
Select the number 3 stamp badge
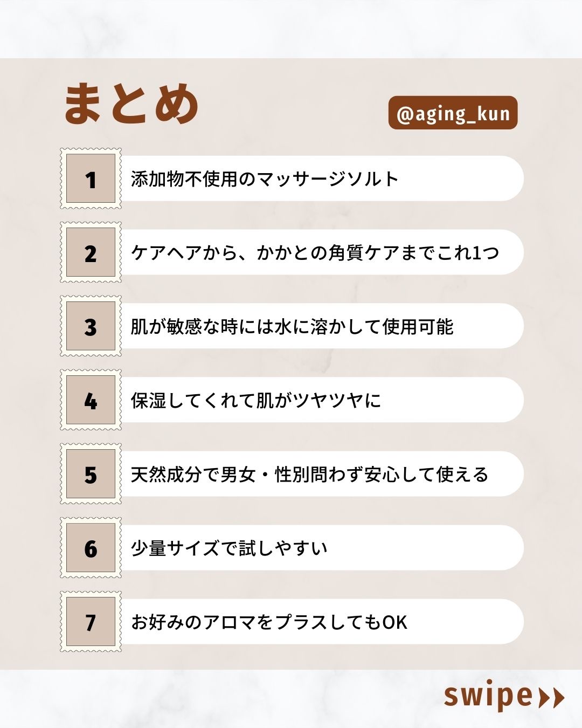91,326
